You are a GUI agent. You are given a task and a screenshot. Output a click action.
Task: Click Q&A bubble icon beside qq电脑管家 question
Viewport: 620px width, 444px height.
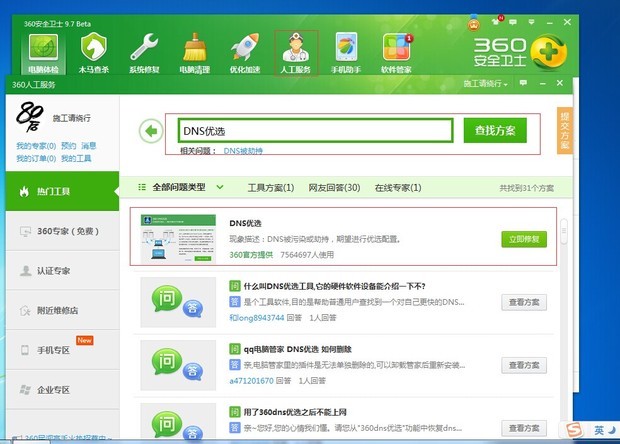tap(178, 365)
